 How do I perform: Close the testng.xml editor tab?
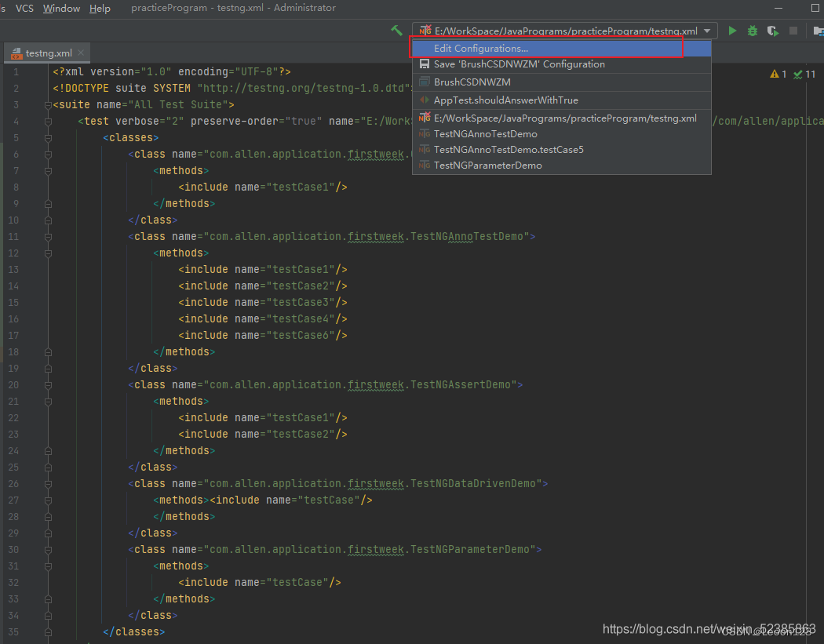pos(80,53)
